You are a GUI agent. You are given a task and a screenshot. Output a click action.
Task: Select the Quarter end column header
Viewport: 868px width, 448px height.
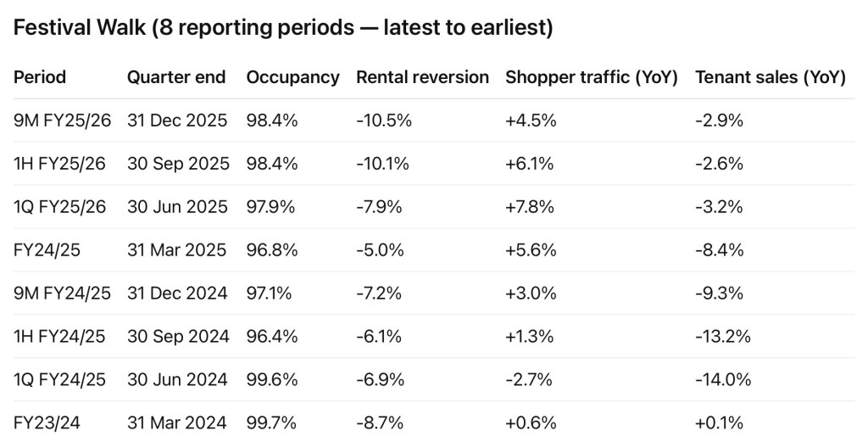click(x=176, y=77)
